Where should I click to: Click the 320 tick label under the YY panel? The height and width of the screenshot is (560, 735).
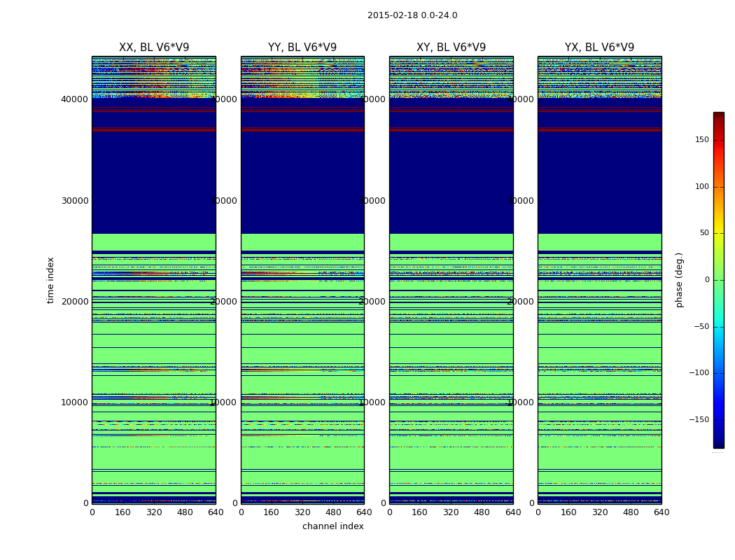(x=302, y=512)
